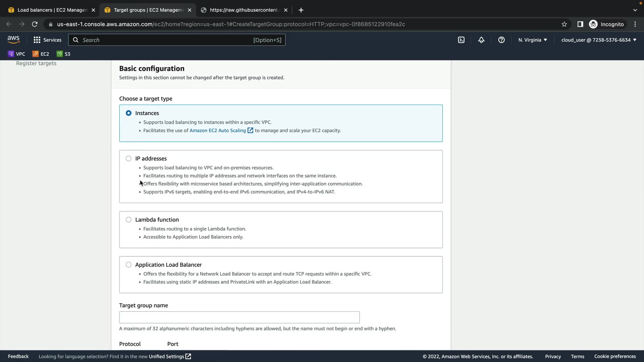644x362 pixels.
Task: Open Amazon EC2 Auto Scaling link
Action: click(218, 130)
